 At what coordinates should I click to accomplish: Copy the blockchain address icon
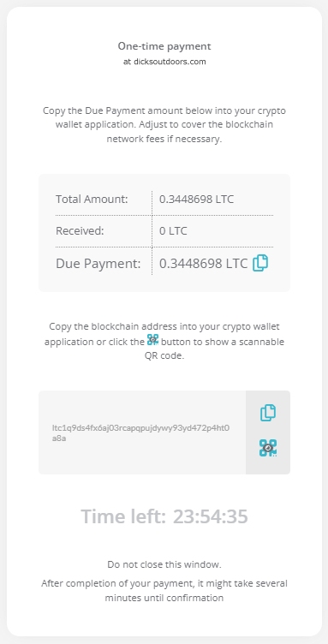(268, 413)
